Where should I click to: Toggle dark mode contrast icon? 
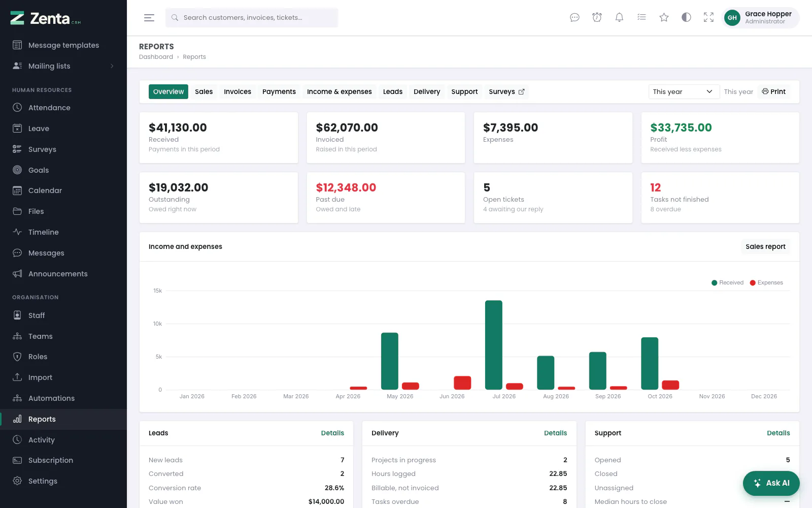686,18
